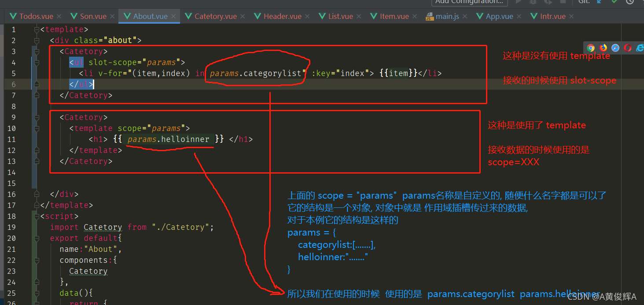
Task: Switch to the Header.vue tab
Action: click(283, 16)
